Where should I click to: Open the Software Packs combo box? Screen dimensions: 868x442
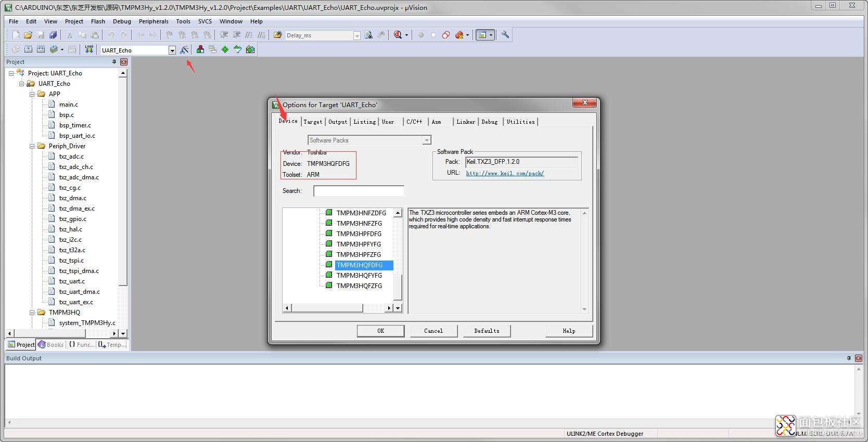click(369, 140)
